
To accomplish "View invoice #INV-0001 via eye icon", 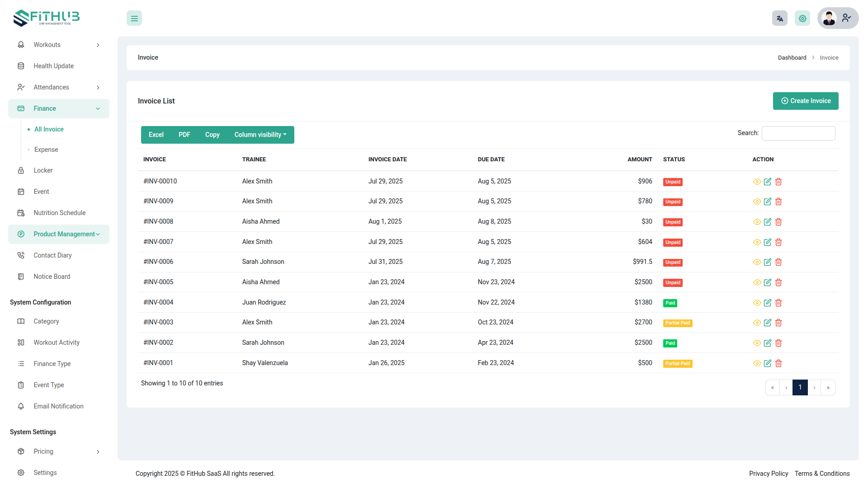I will coord(757,363).
